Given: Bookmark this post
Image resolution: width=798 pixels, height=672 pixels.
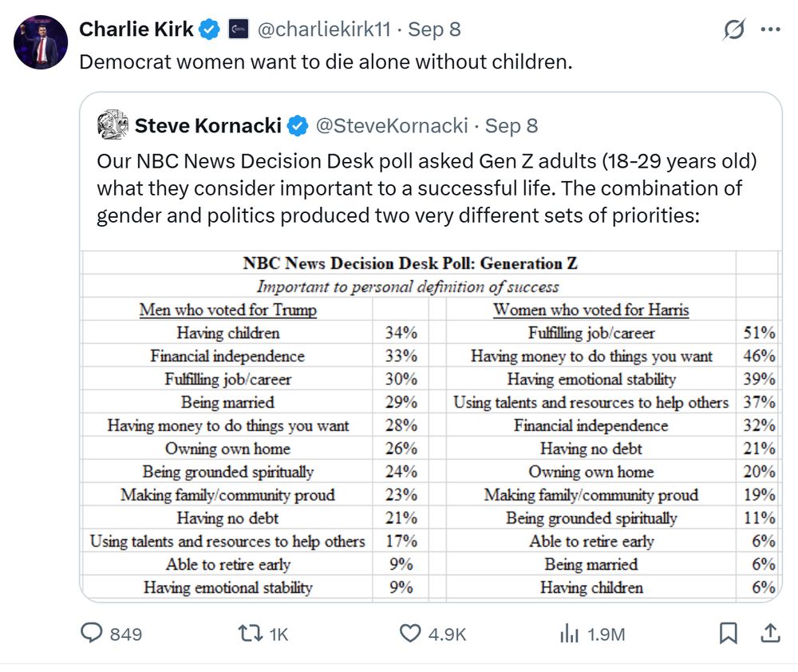Looking at the screenshot, I should click(x=728, y=634).
